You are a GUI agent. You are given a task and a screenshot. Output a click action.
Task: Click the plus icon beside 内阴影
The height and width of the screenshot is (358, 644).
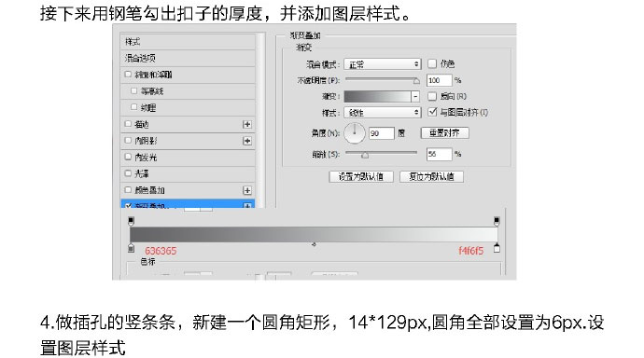pos(246,141)
